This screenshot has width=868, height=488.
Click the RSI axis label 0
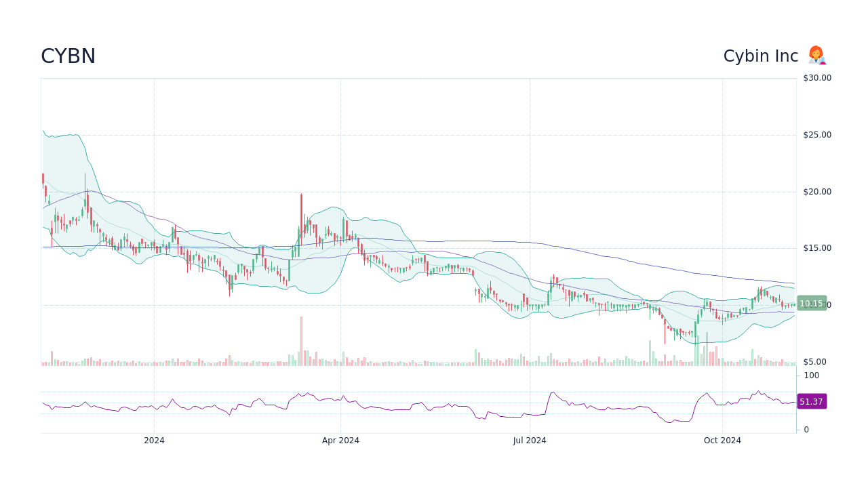(806, 430)
